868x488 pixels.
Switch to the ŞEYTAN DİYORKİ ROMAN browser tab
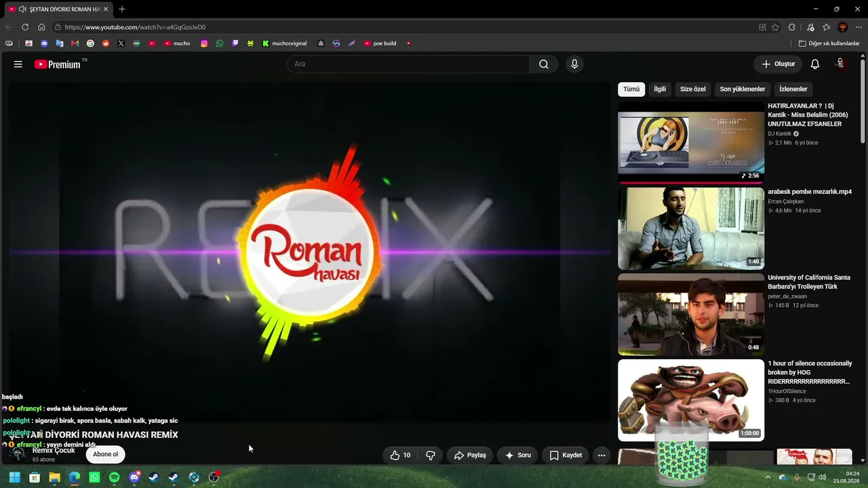[60, 9]
